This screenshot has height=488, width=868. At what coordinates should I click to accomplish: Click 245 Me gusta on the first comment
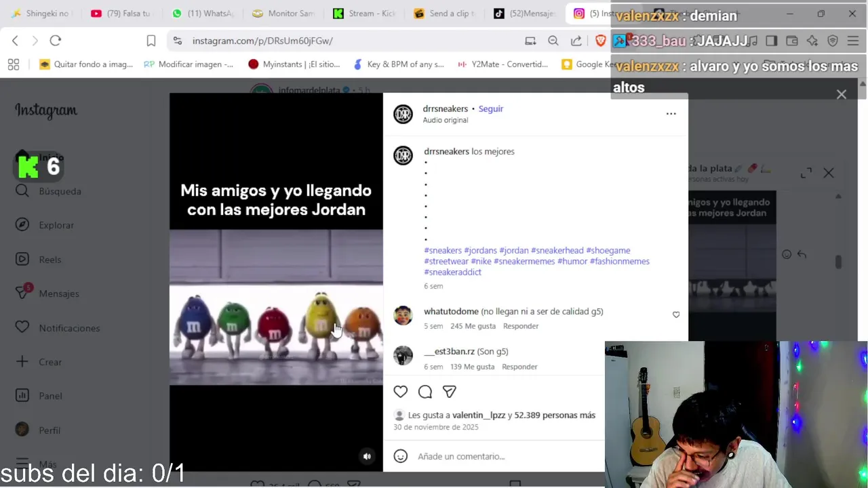click(x=473, y=326)
